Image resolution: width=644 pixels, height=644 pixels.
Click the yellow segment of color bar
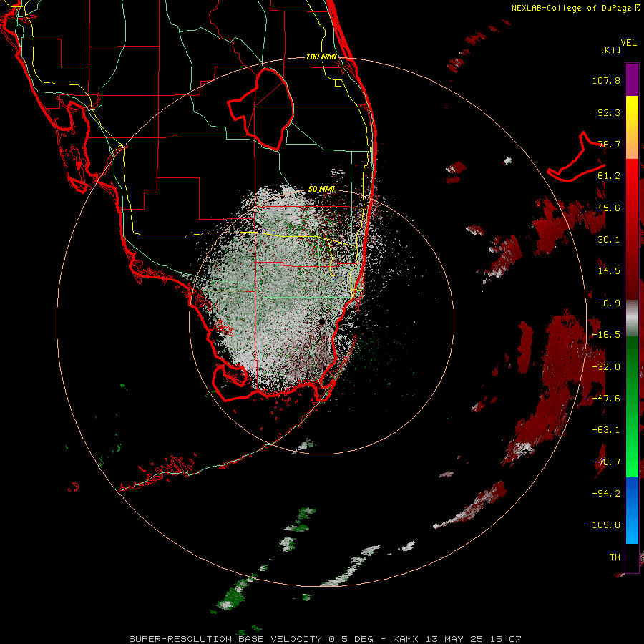pos(632,112)
